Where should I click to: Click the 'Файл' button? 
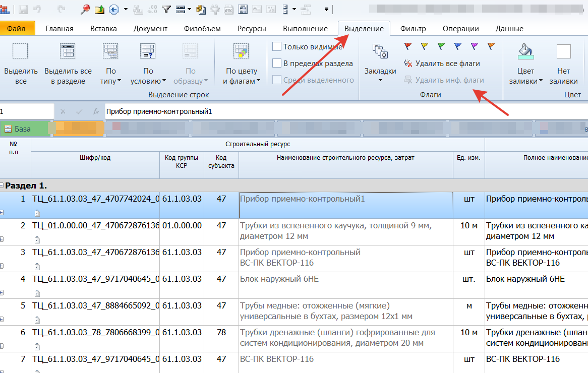(x=17, y=29)
